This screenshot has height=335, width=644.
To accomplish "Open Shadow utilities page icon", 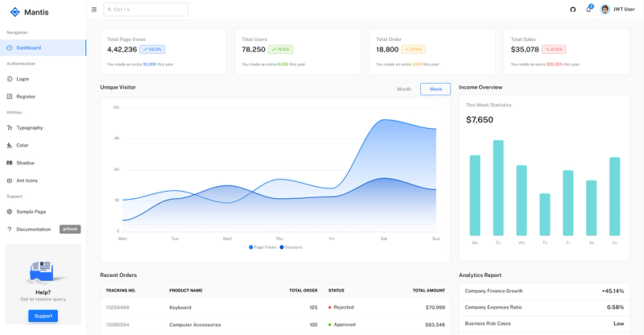I will pos(10,163).
